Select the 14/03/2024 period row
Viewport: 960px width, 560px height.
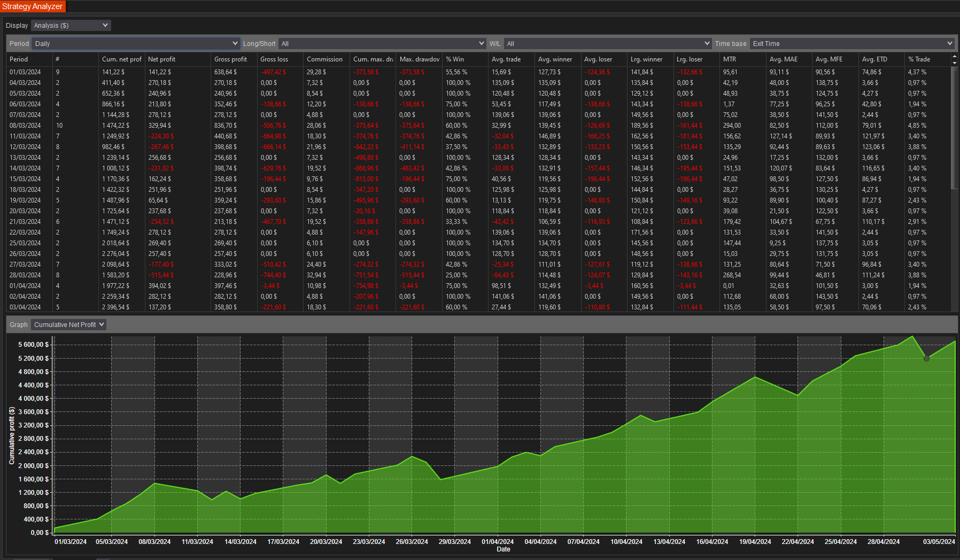coord(479,168)
